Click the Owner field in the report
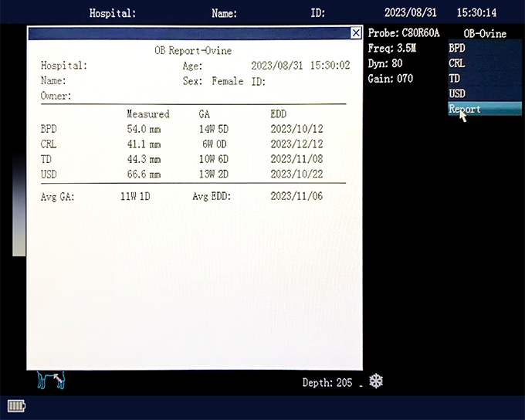This screenshot has height=420, width=525. click(x=56, y=97)
